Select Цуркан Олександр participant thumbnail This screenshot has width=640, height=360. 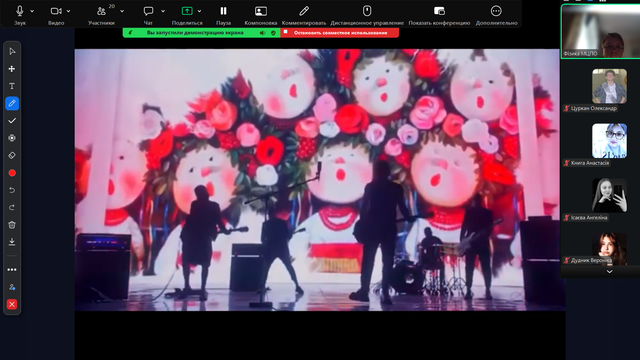click(609, 86)
